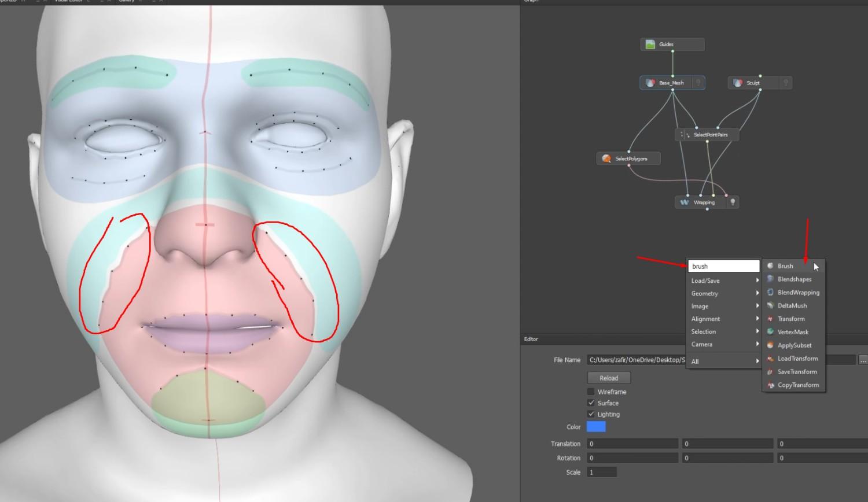Select the SelectPolygons node icon
868x502 pixels.
(x=606, y=158)
